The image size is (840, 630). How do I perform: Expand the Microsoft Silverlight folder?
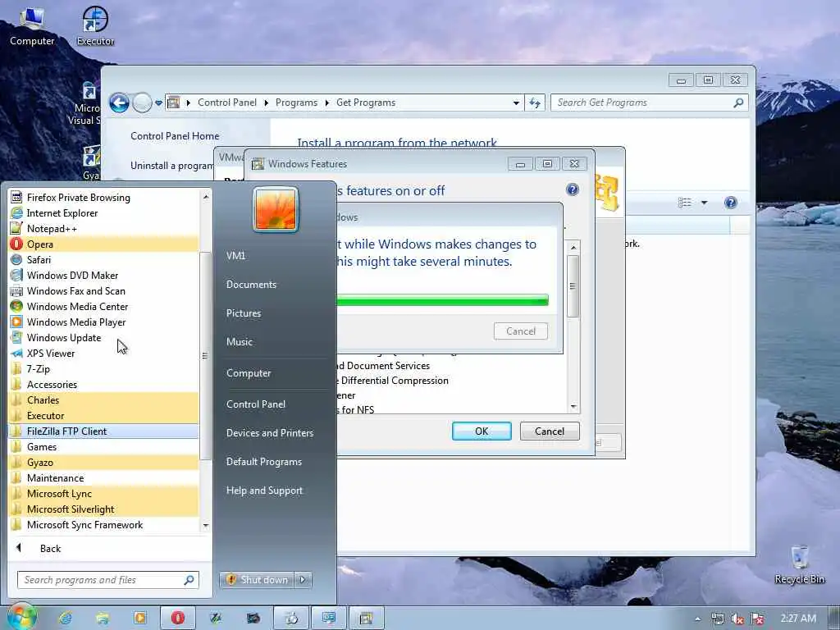point(103,509)
